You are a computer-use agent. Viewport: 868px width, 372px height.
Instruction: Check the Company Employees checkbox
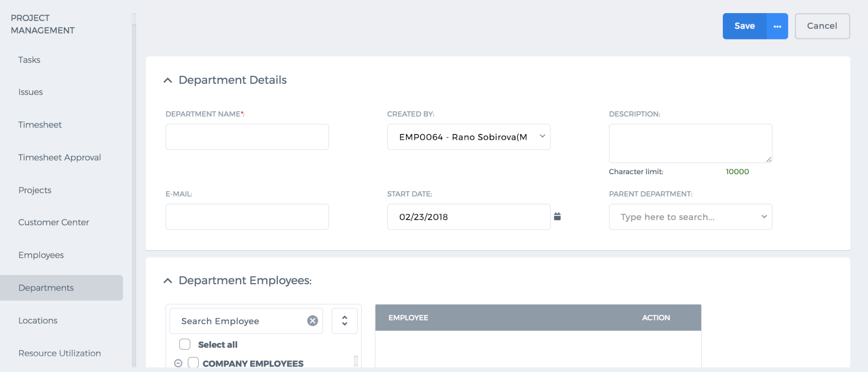pos(193,362)
